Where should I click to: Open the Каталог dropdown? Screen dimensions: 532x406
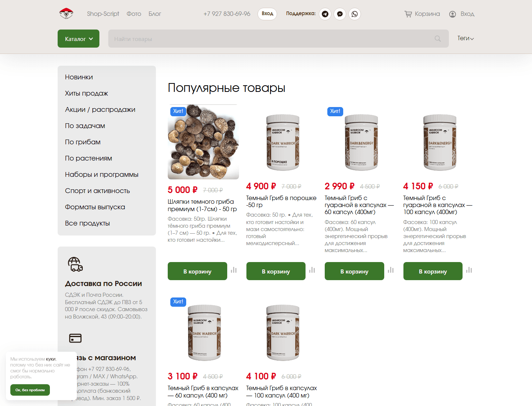pyautogui.click(x=78, y=39)
